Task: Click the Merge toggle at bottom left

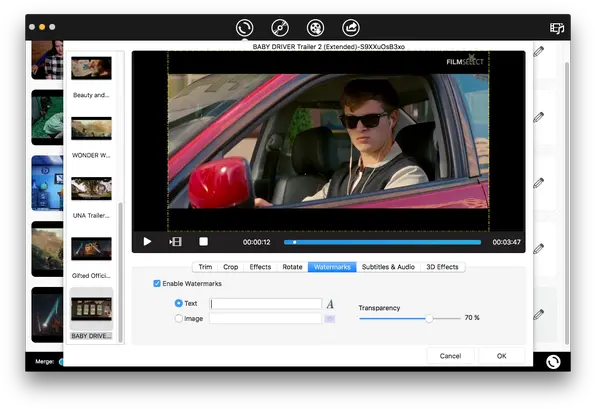Action: 61,362
